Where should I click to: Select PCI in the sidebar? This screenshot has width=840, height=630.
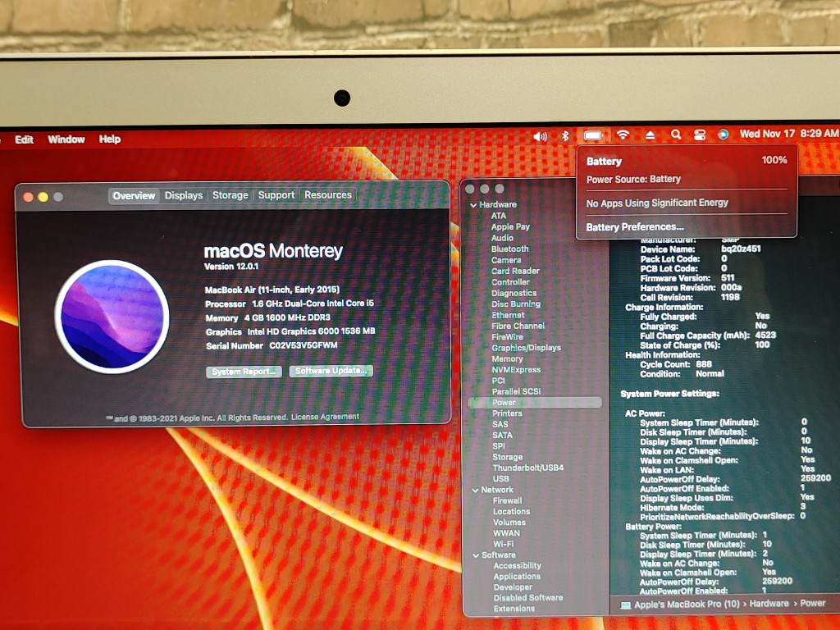tap(498, 381)
